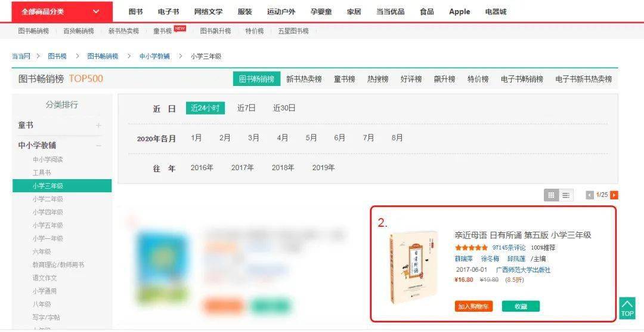Screen dimensions: 644x332
Task: Go to 当当网 breadcrumb link
Action: tap(21, 56)
